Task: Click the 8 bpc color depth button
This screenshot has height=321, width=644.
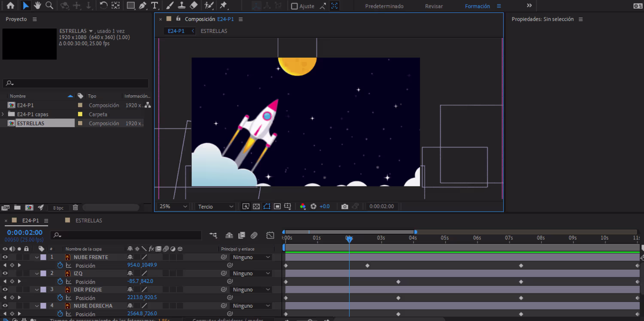Action: pyautogui.click(x=58, y=208)
